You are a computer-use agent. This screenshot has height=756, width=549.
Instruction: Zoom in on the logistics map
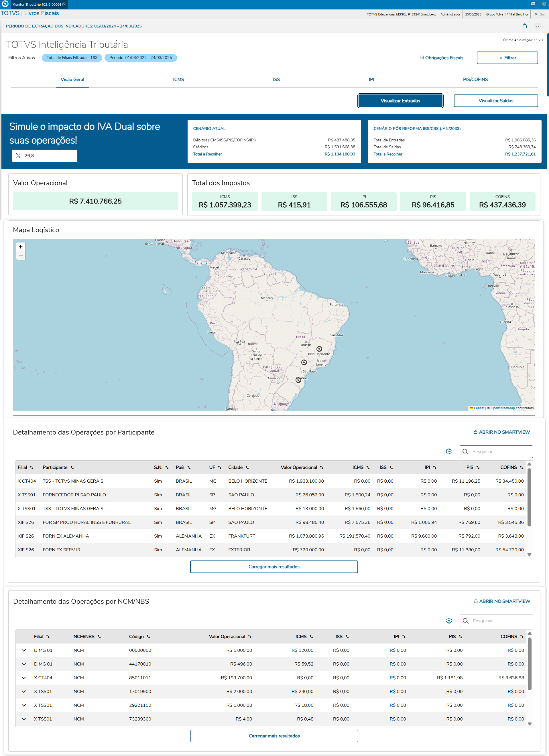tap(21, 247)
